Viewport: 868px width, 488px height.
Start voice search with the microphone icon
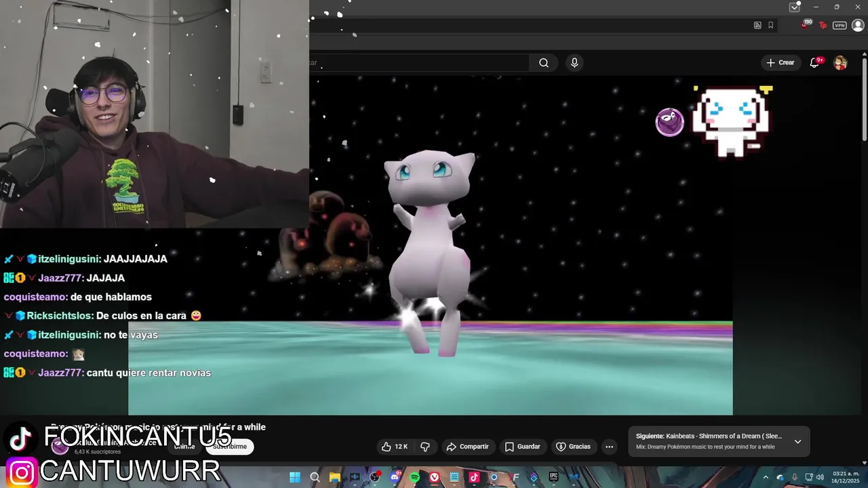click(574, 63)
